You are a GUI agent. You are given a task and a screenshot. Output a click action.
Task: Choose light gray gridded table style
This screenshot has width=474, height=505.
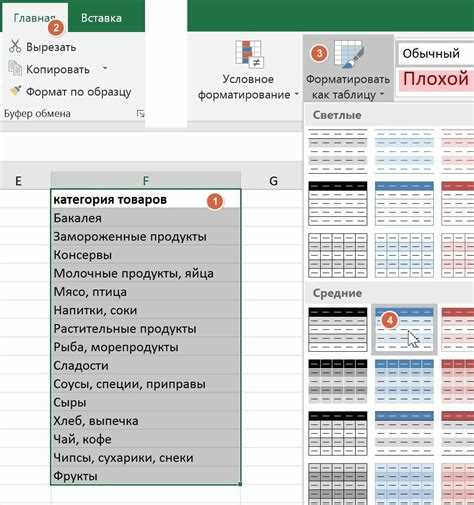[338, 255]
